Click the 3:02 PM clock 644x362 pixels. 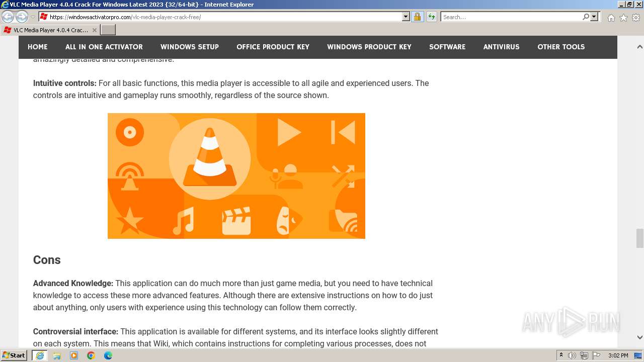coord(618,355)
